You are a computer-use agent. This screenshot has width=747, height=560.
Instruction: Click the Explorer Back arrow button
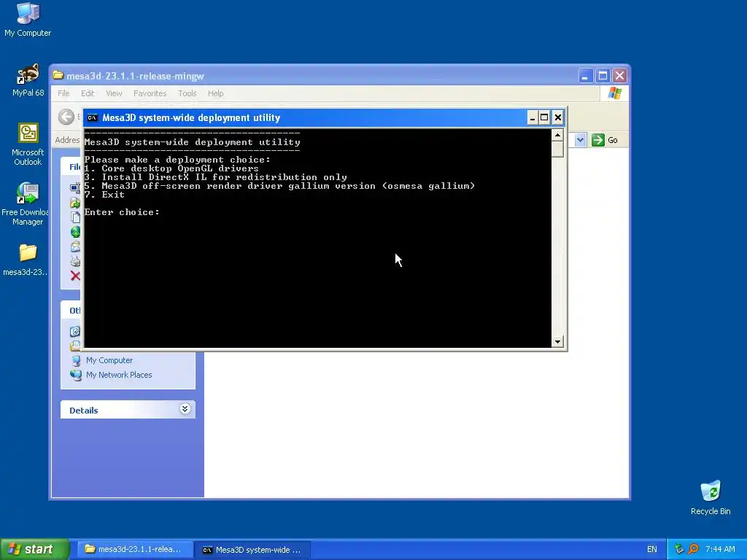click(x=66, y=117)
